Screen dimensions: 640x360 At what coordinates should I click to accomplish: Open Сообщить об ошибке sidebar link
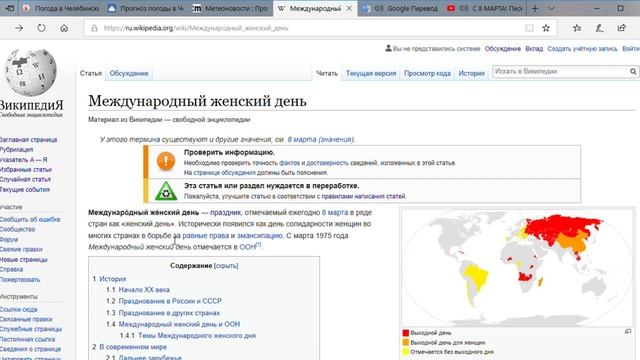30,220
